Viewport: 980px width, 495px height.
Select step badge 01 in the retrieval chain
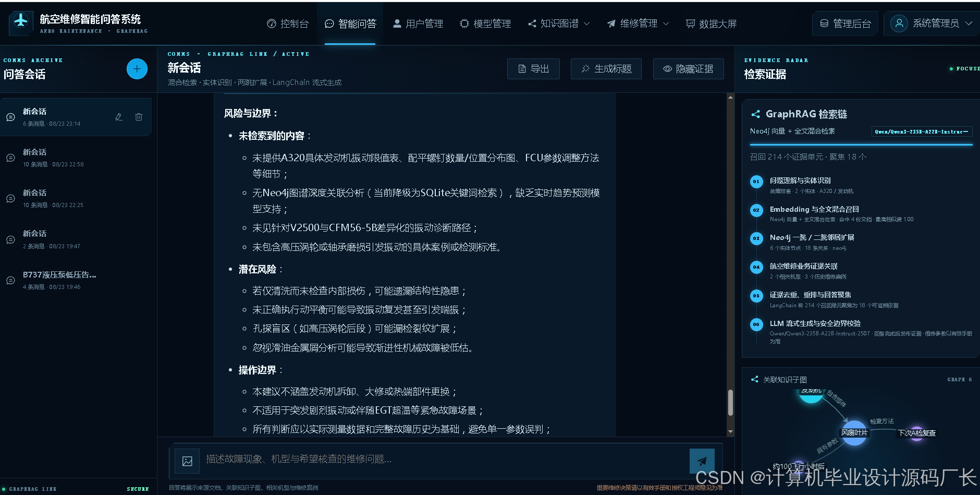pos(756,182)
